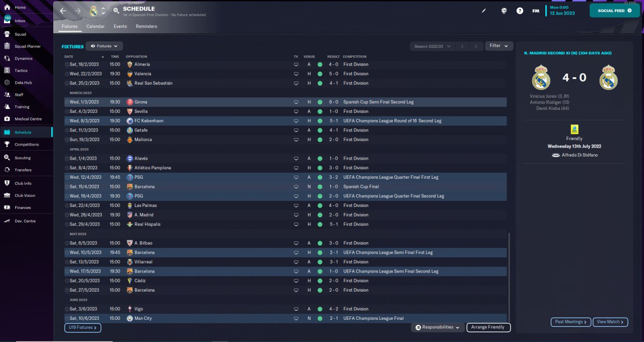Image resolution: width=644 pixels, height=342 pixels.
Task: Open Schedule in the sidebar
Action: pos(26,132)
